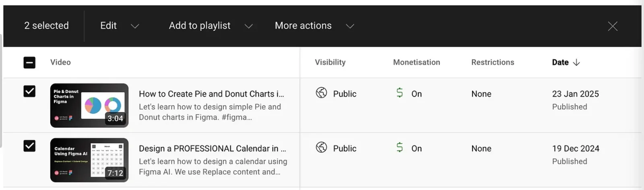Click the Date sort arrow icon
644x190 pixels.
click(576, 62)
